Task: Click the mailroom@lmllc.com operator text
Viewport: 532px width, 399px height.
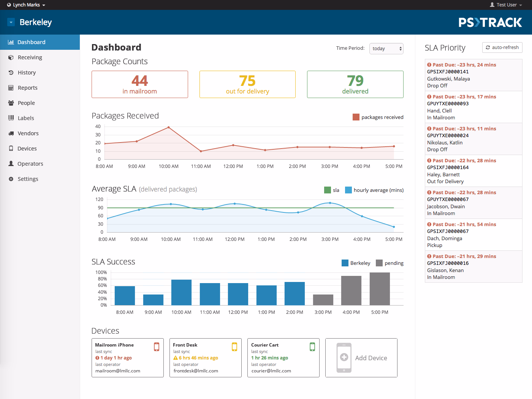Action: point(118,371)
